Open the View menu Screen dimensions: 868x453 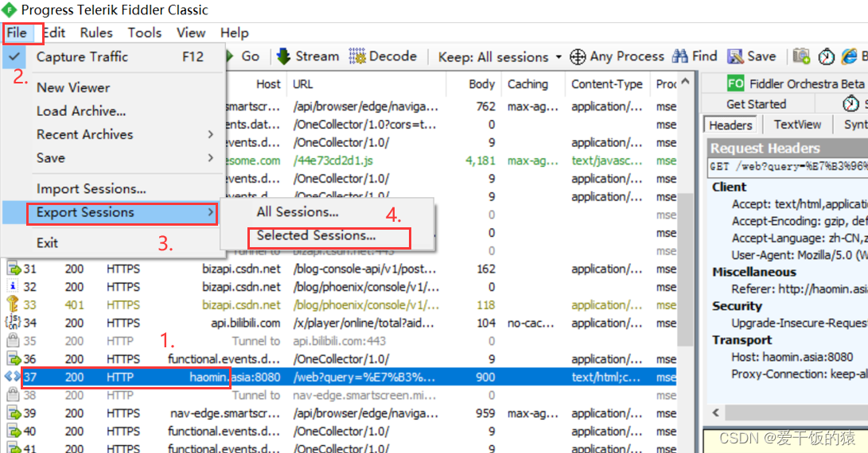point(191,33)
